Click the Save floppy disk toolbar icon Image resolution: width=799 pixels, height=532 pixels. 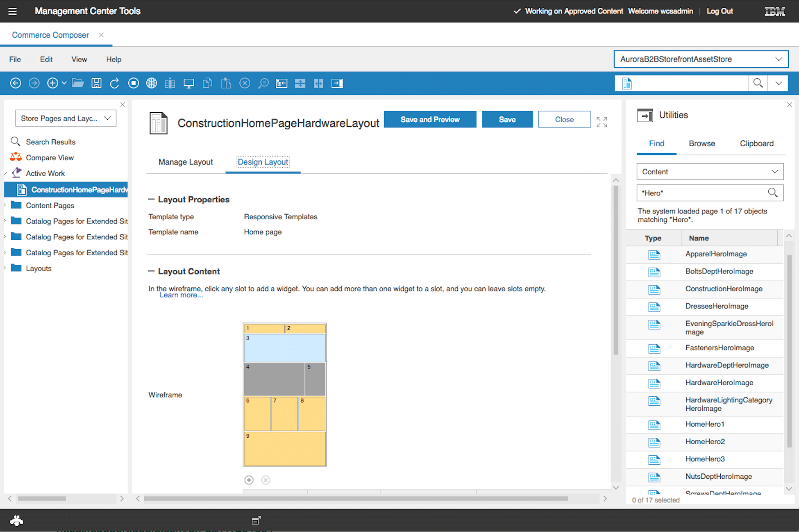click(x=96, y=83)
